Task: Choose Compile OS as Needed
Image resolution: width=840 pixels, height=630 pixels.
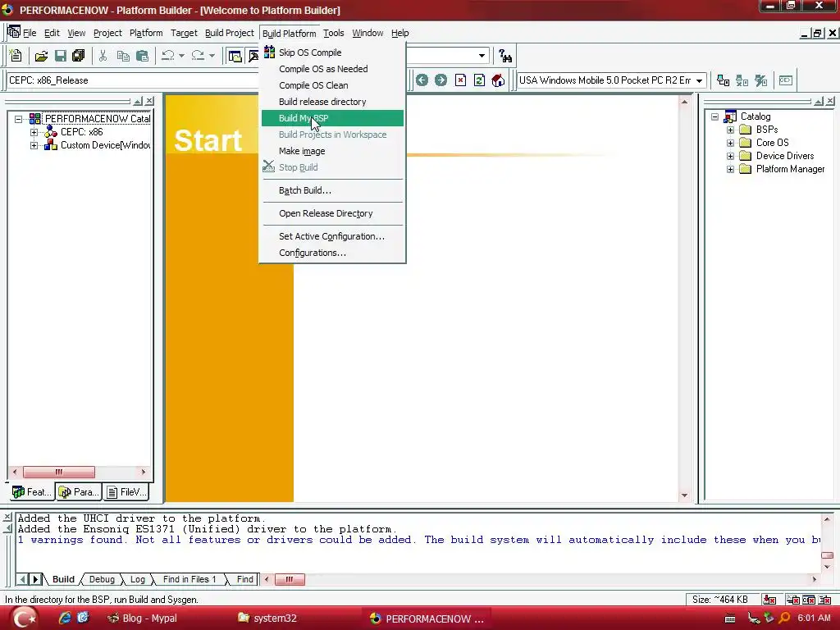Action: [x=332, y=69]
